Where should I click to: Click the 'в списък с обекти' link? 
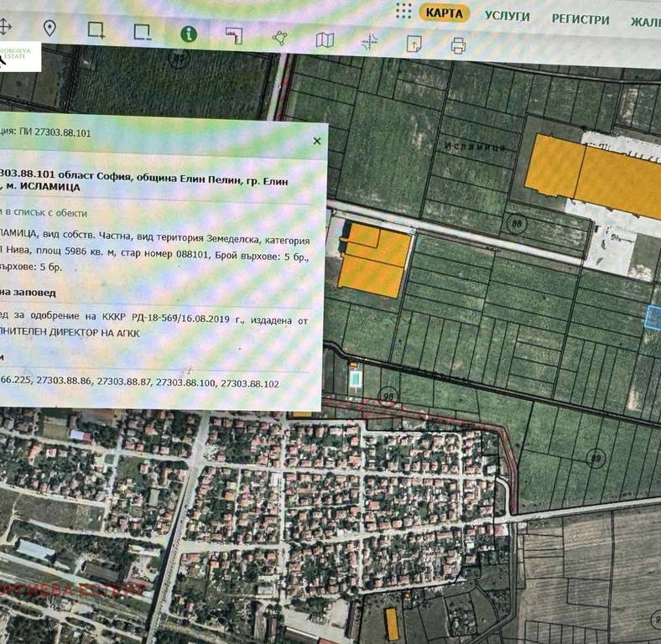pyautogui.click(x=44, y=212)
